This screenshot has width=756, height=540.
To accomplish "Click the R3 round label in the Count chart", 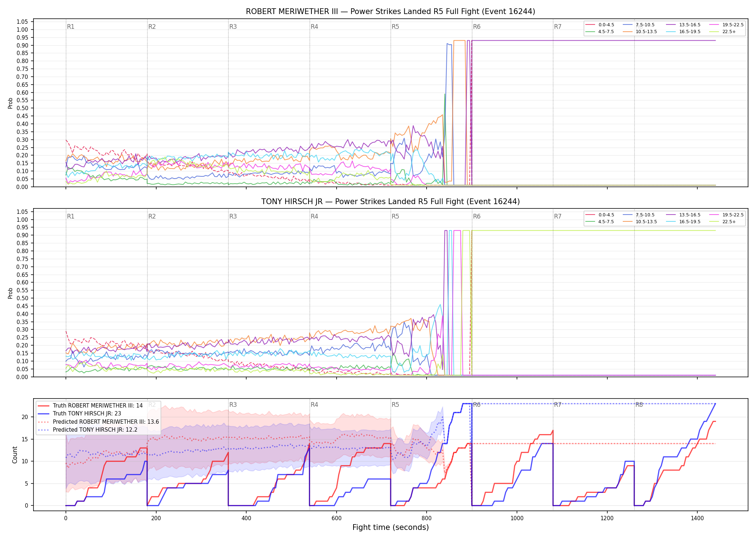I will click(x=233, y=405).
